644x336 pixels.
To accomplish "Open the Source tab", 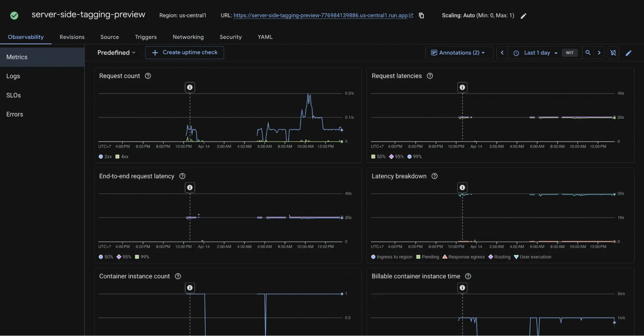I will 110,37.
